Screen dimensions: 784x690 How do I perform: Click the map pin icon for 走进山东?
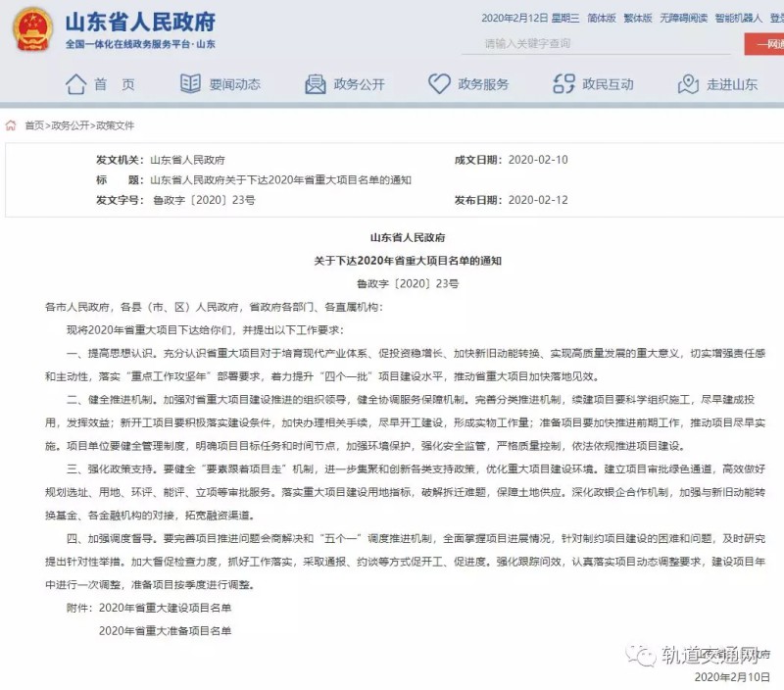coord(688,84)
